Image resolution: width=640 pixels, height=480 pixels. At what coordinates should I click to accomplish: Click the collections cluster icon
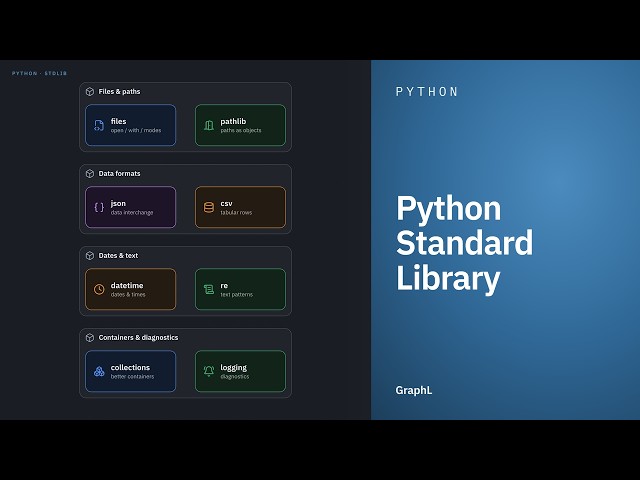coord(99,371)
